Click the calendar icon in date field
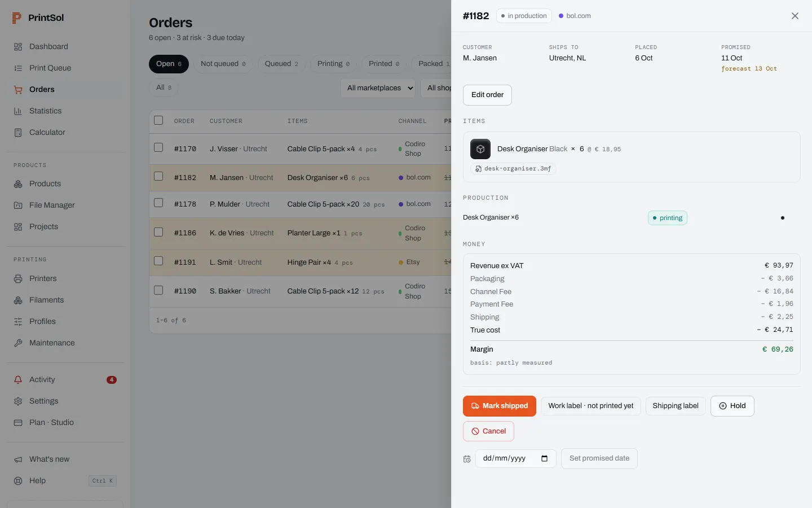812x508 pixels. [544, 458]
